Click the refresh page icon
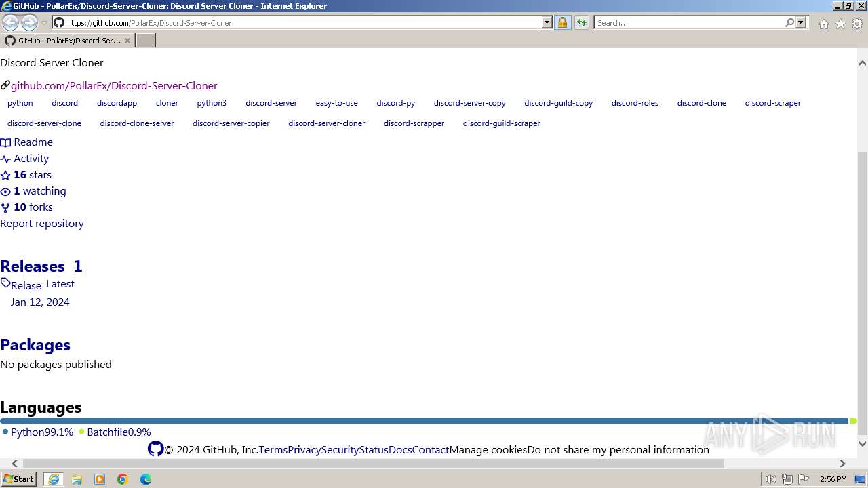 (x=582, y=22)
